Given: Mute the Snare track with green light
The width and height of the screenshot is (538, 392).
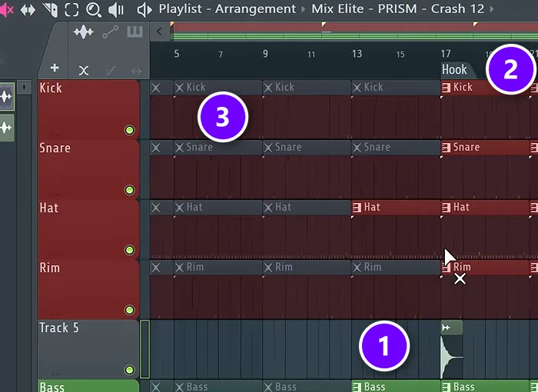Looking at the screenshot, I should [129, 190].
